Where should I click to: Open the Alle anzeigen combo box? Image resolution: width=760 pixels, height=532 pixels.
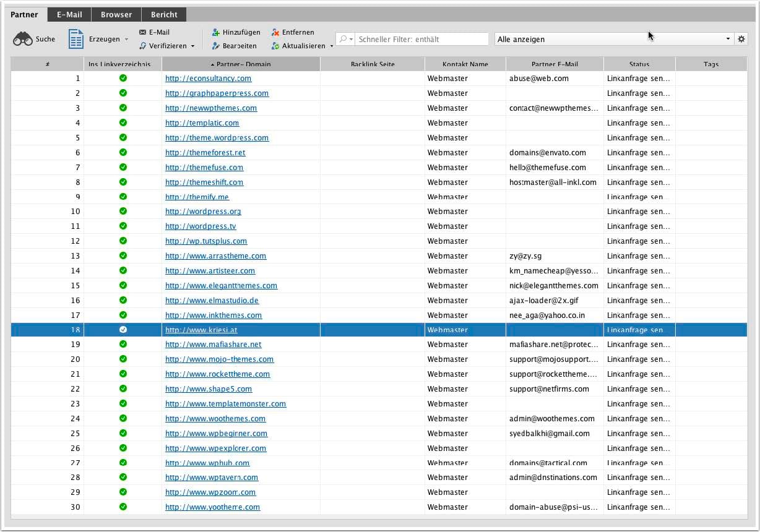click(613, 39)
